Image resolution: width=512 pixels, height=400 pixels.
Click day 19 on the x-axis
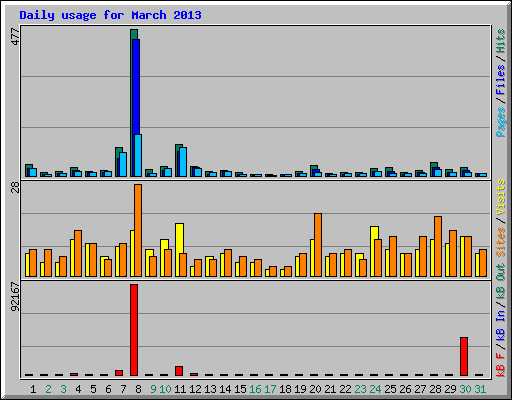[300, 389]
